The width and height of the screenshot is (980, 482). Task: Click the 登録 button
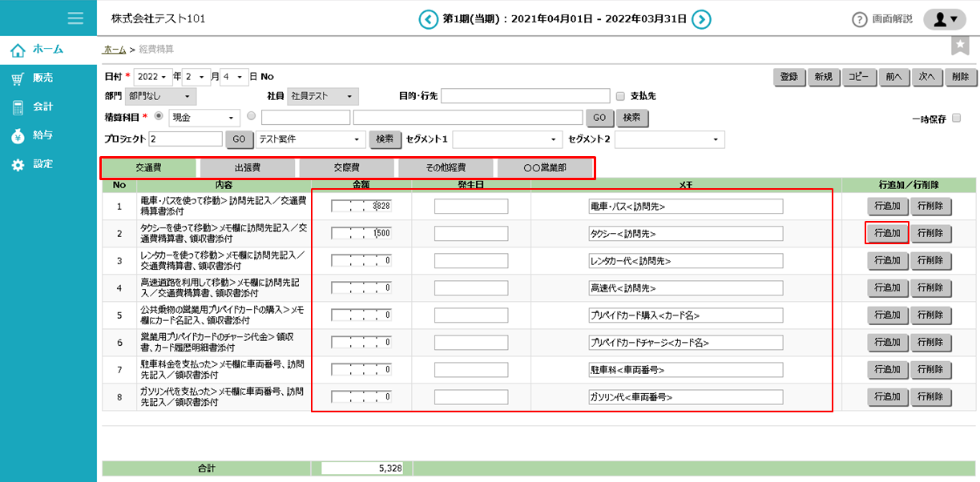(x=788, y=77)
